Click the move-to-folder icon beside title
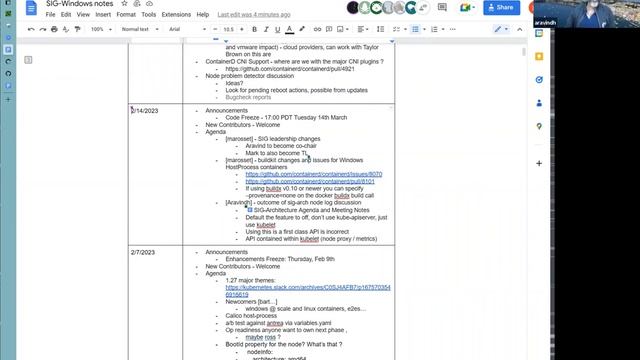The image size is (640, 360). [x=137, y=4]
